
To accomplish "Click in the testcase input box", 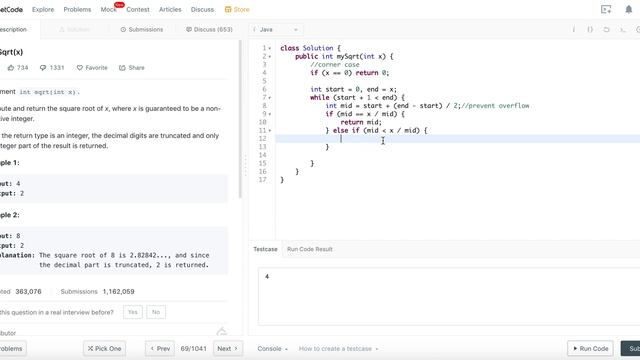I will pos(448,296).
